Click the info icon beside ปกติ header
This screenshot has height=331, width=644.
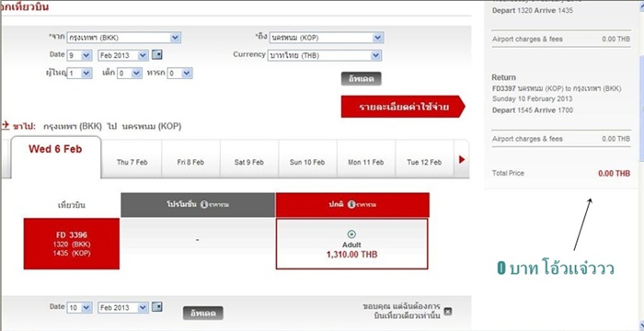tap(351, 204)
